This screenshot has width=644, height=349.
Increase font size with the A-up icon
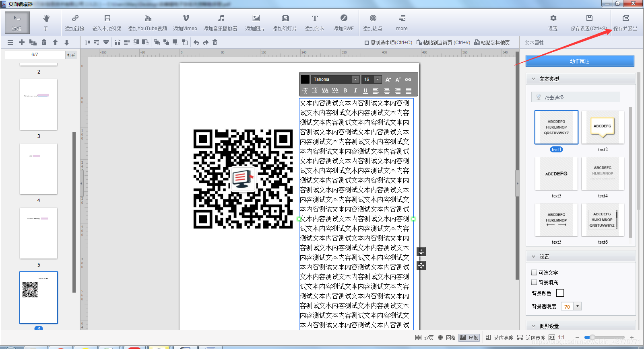[x=388, y=80]
